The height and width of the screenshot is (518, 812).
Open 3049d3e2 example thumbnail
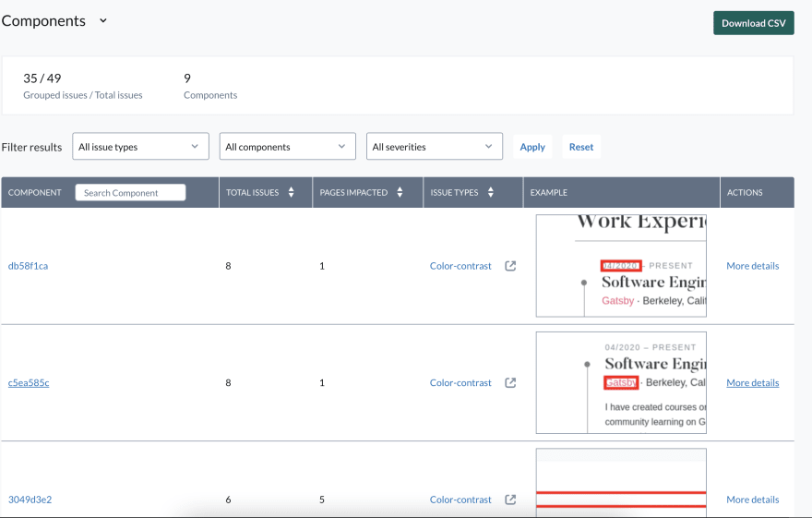621,483
